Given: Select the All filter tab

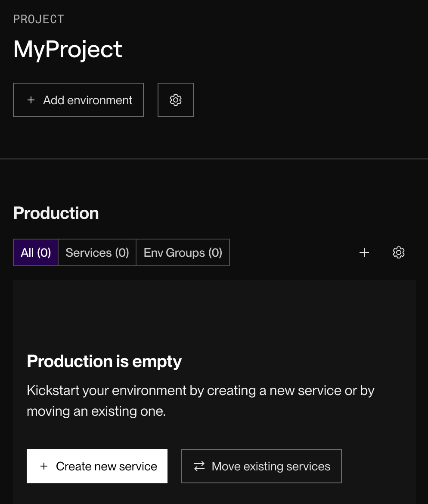Looking at the screenshot, I should 35,252.
